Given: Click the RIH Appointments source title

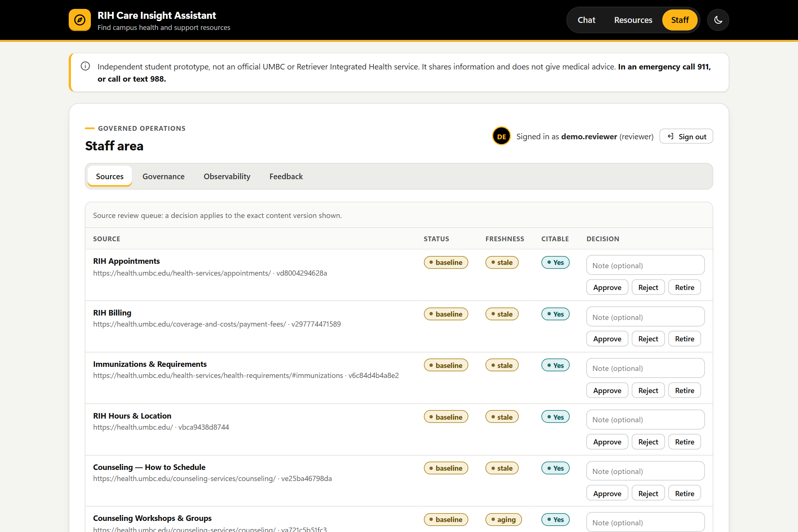Looking at the screenshot, I should (x=126, y=261).
